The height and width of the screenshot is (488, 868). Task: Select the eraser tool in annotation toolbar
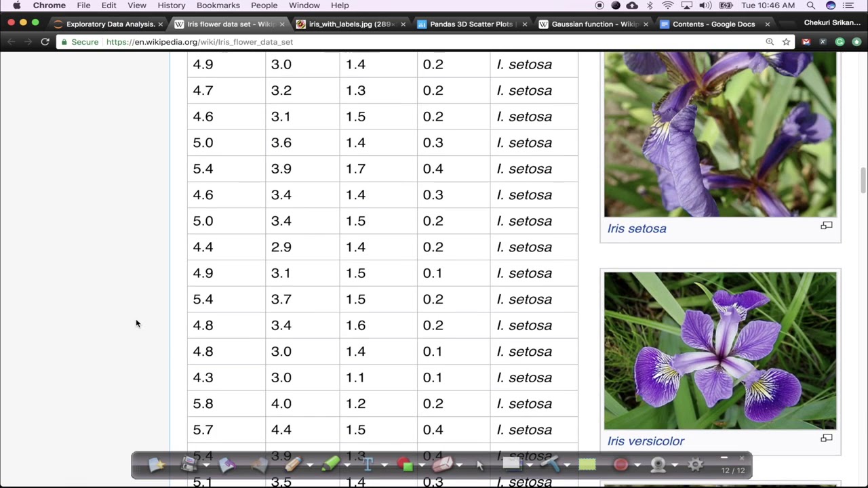(x=442, y=465)
